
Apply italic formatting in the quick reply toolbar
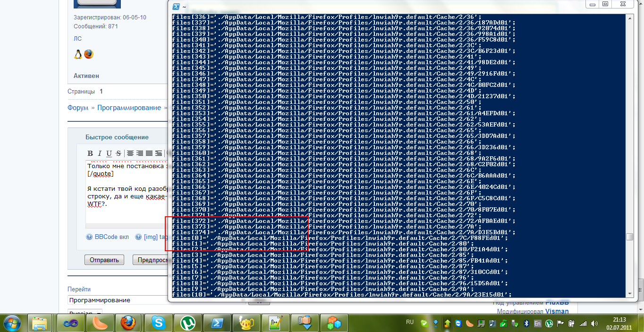(x=100, y=153)
